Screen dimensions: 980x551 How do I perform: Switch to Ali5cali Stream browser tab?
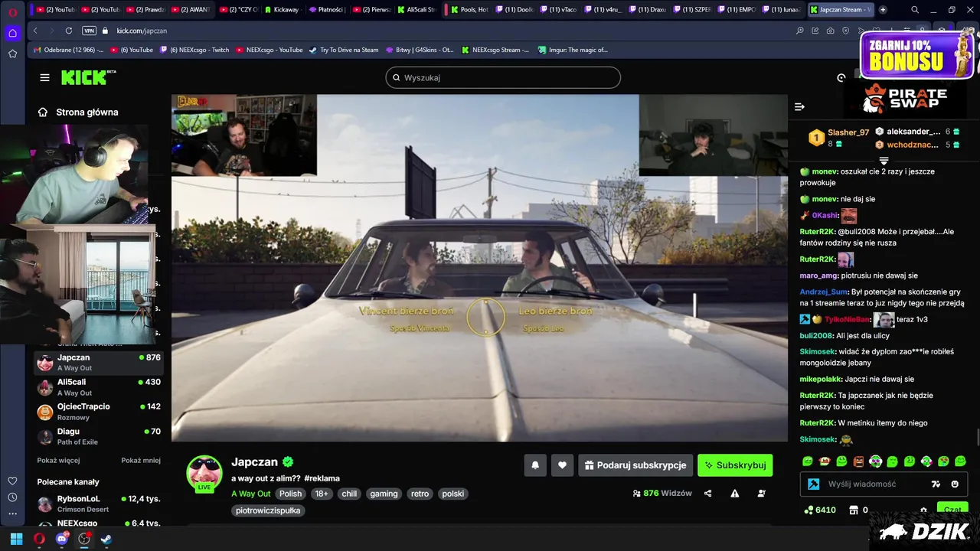click(x=416, y=9)
